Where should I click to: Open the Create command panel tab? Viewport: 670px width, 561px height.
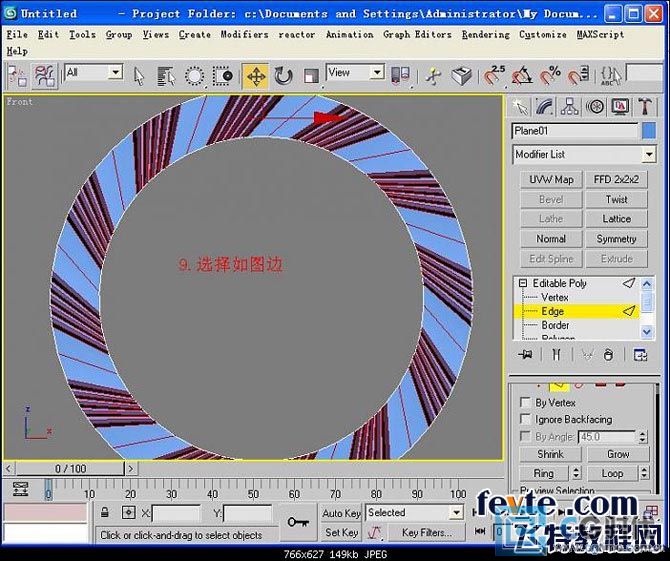click(520, 107)
